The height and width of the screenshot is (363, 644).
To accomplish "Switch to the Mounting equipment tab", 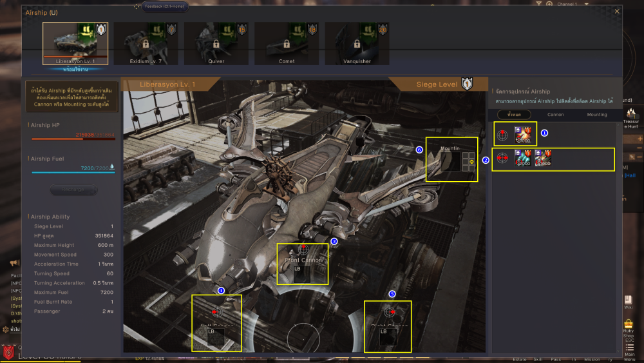I will (597, 115).
